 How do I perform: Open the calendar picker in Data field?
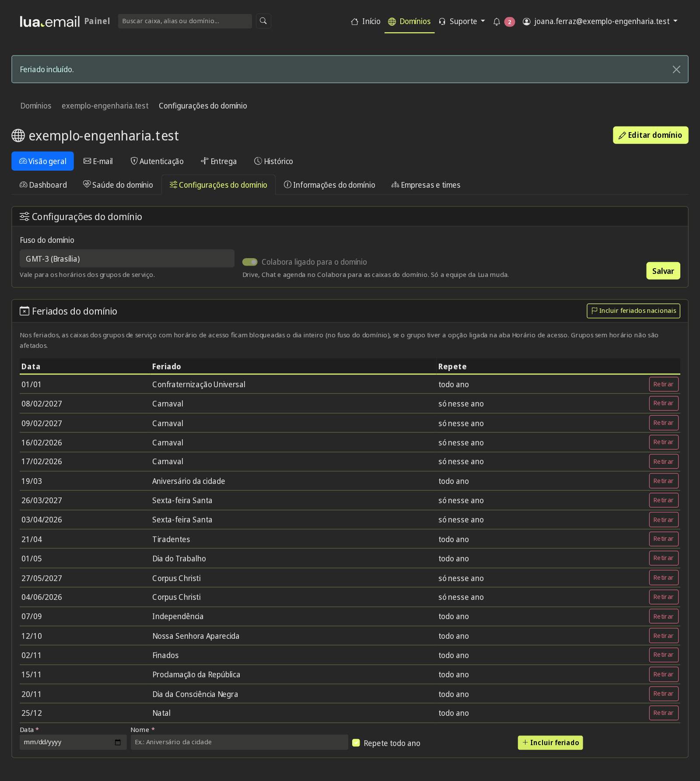(118, 742)
